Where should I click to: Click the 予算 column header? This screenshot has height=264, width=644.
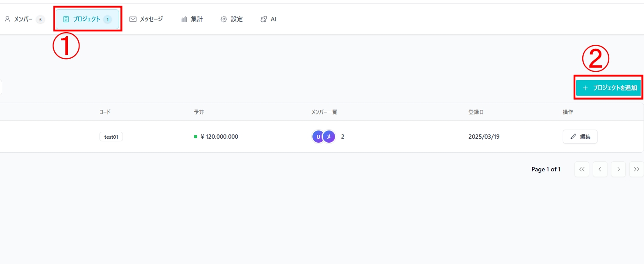coord(199,112)
